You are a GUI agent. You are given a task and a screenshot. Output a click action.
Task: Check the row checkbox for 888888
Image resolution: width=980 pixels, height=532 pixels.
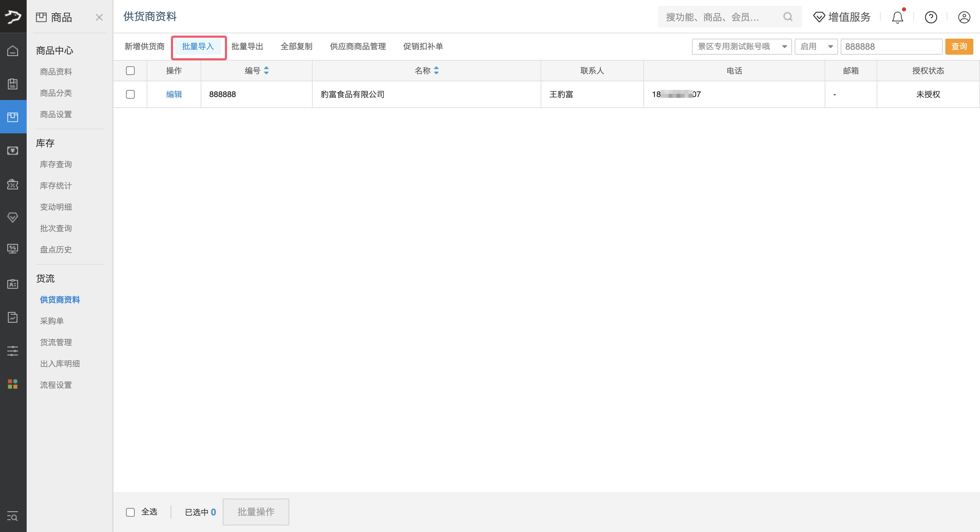130,94
